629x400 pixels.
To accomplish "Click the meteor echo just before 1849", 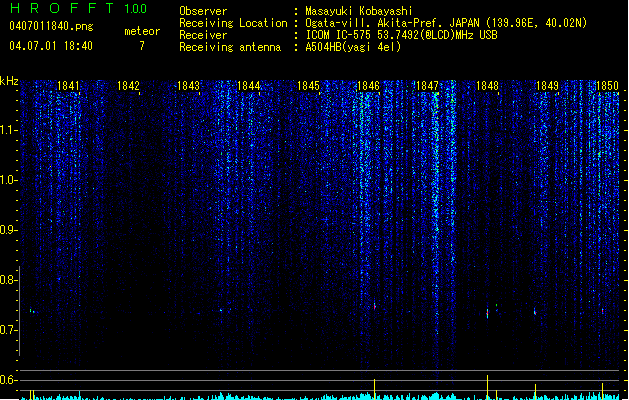I will (535, 312).
